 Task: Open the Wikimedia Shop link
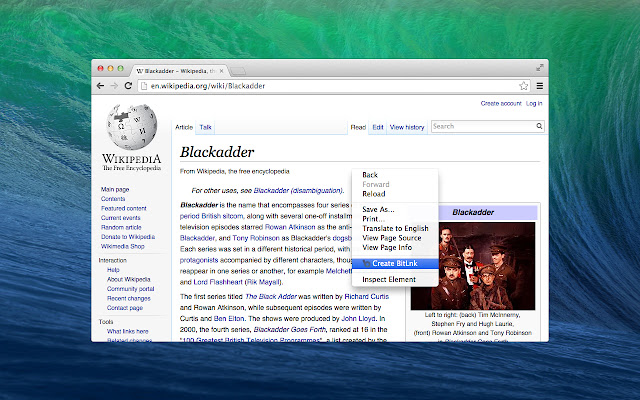pos(122,246)
